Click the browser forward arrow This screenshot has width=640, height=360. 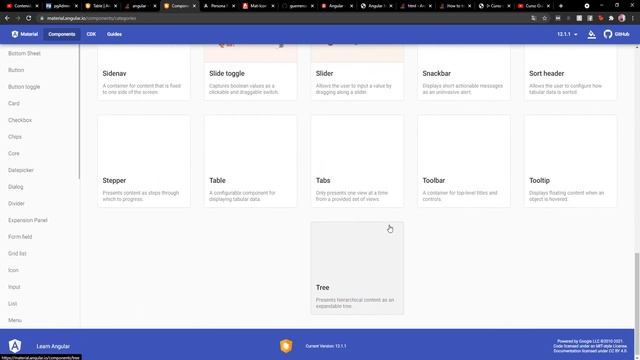click(18, 18)
